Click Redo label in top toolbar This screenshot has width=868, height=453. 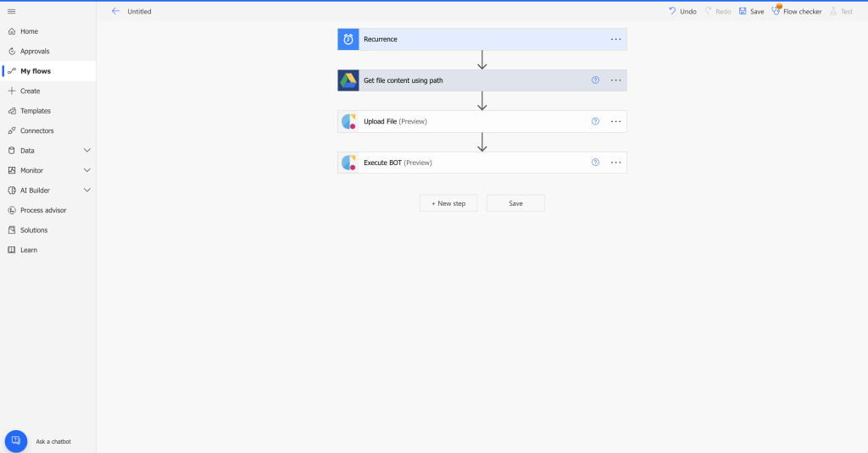723,12
